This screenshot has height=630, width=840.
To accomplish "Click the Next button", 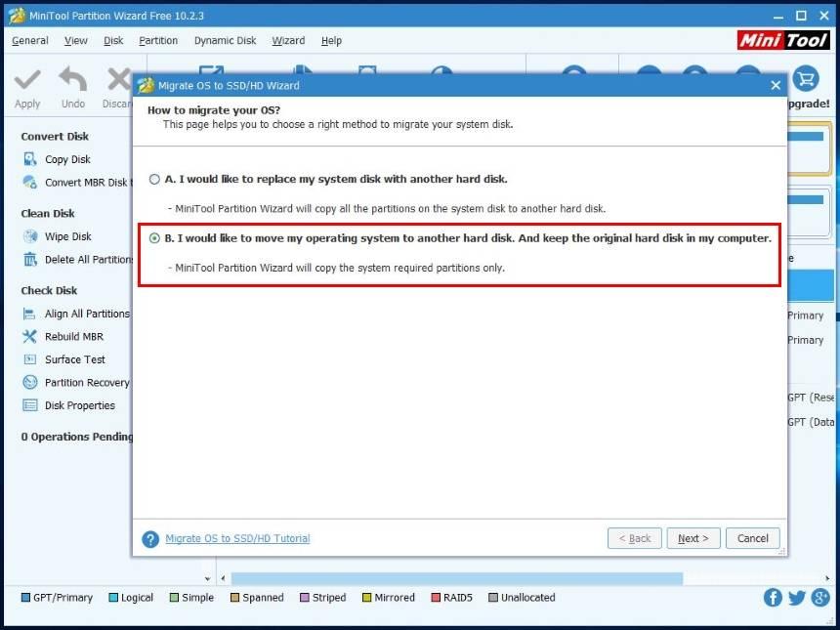I will click(x=693, y=538).
